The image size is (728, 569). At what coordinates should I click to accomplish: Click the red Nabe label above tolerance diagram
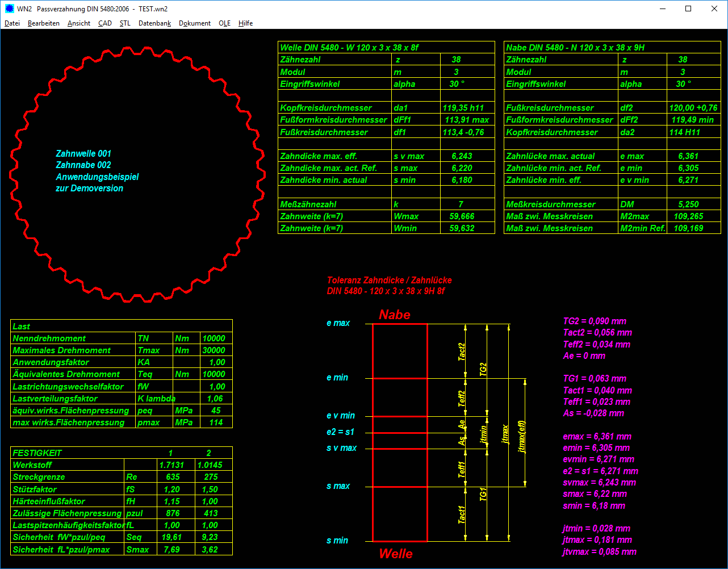[x=395, y=315]
